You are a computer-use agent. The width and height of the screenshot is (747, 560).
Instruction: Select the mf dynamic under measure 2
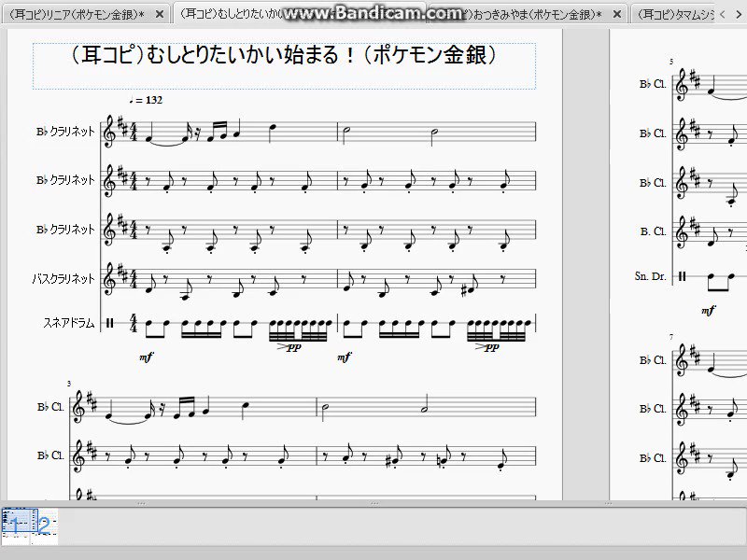click(344, 357)
